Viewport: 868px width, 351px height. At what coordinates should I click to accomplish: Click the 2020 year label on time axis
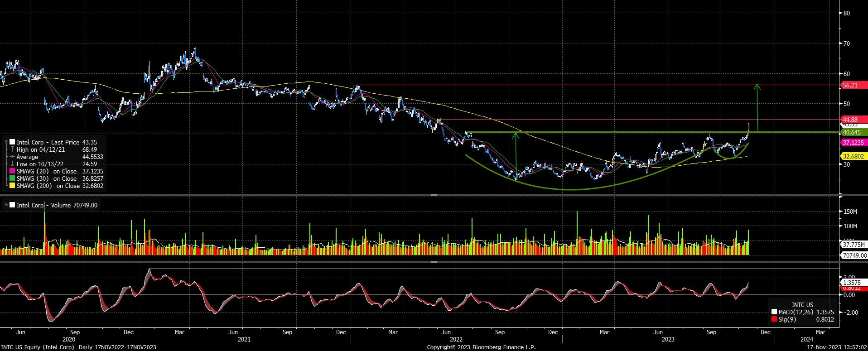point(69,339)
